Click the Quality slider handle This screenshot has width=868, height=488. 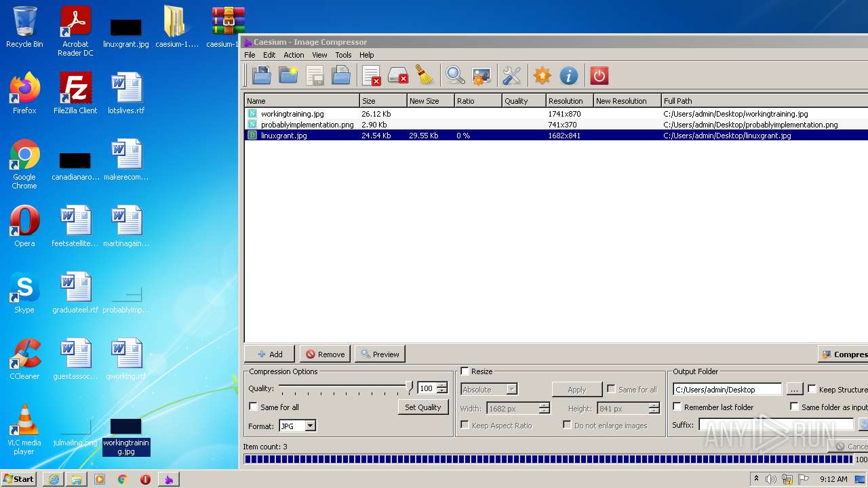(x=409, y=387)
